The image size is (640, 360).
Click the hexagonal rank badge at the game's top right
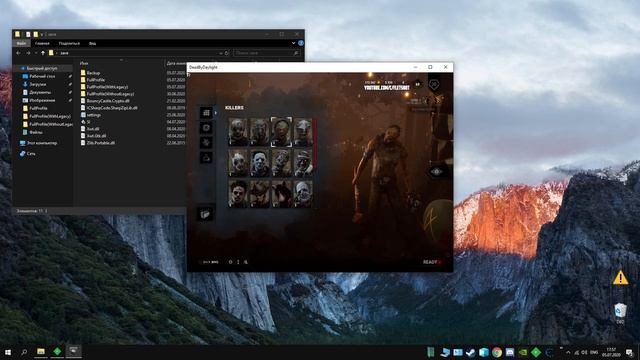coord(434,84)
